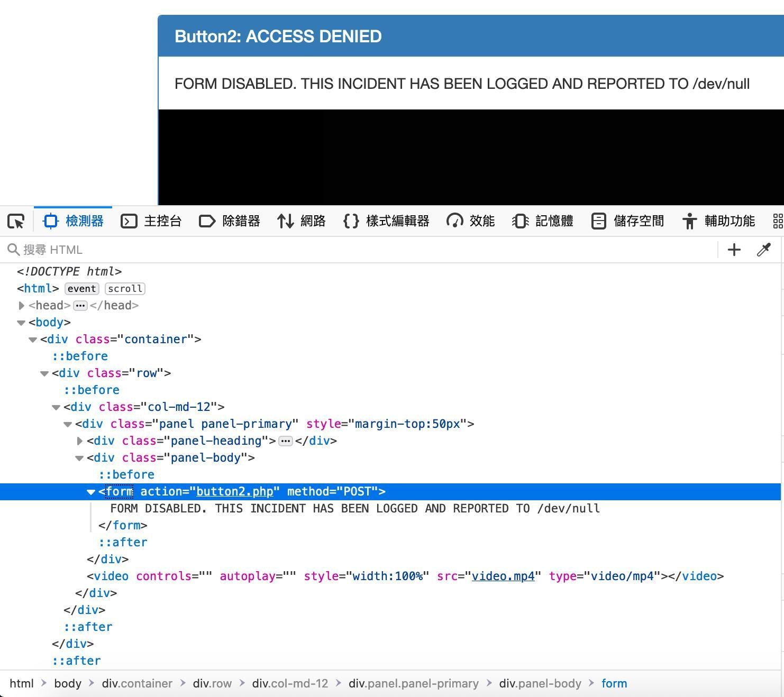Open the 除錯器 debugger tab

230,221
